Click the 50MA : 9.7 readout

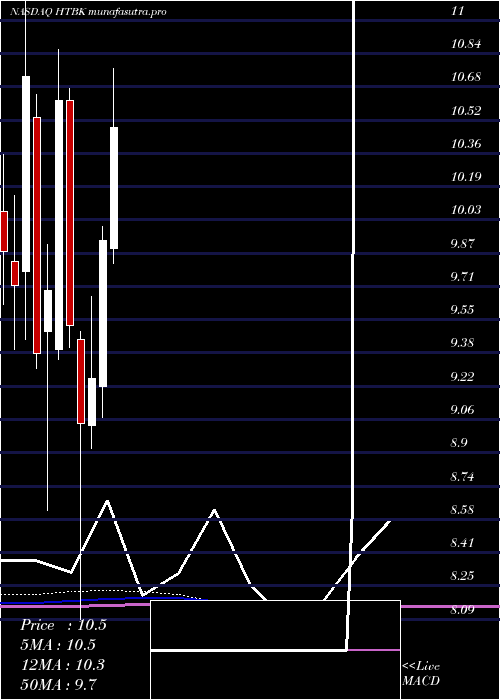(x=59, y=684)
